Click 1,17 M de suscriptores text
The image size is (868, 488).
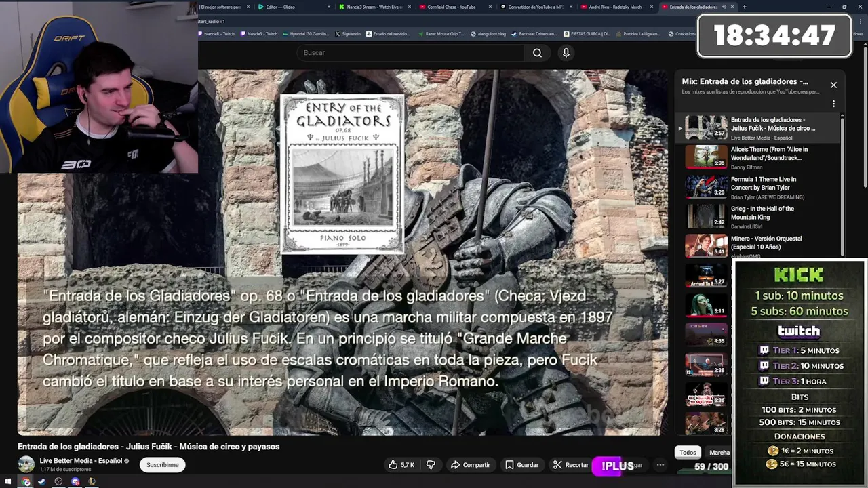click(x=65, y=469)
